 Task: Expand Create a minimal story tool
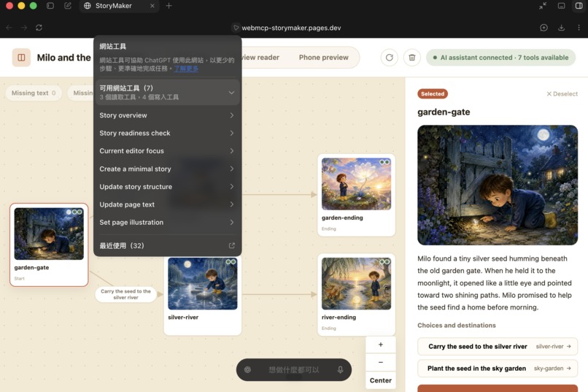[x=167, y=169]
